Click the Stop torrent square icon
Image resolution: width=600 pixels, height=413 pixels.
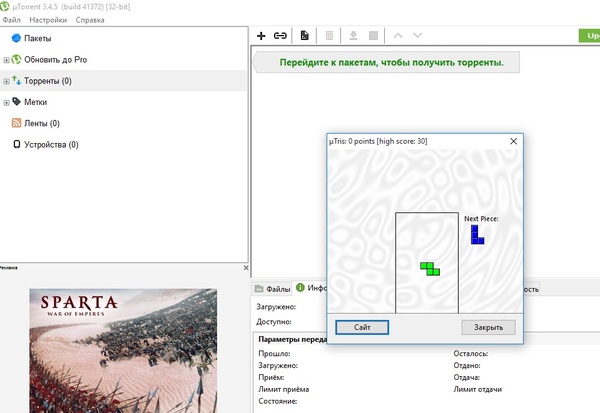(373, 36)
